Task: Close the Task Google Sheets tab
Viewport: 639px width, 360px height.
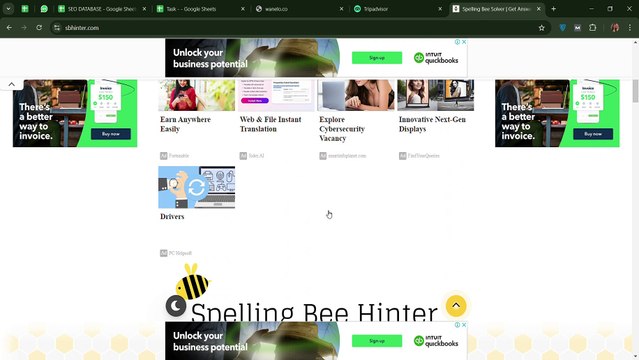Action: click(x=243, y=9)
